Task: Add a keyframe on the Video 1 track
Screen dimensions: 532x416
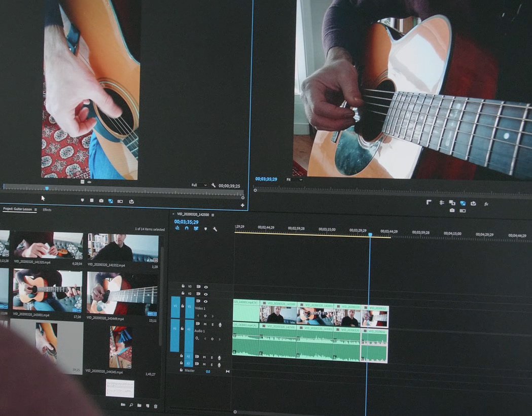Action: tap(205, 316)
